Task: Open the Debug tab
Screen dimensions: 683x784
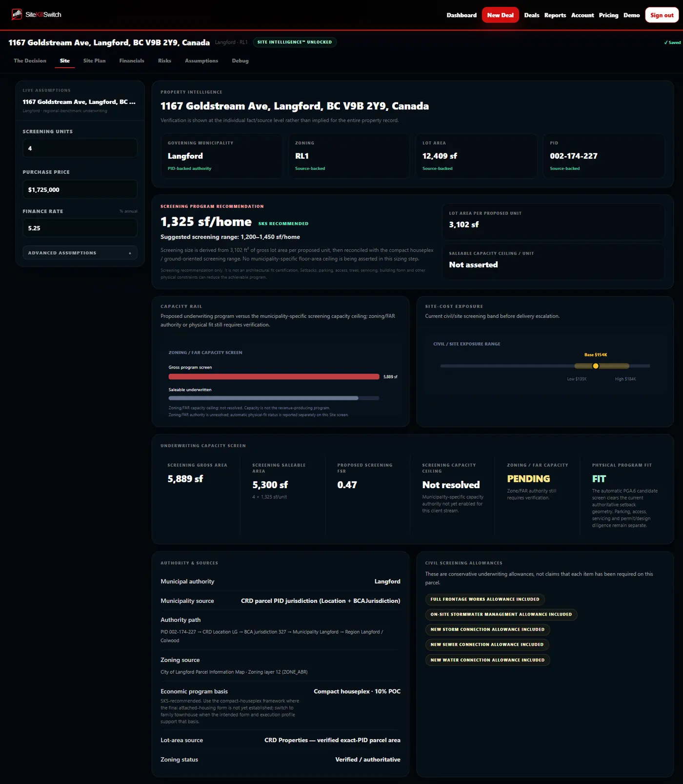Action: pyautogui.click(x=240, y=61)
